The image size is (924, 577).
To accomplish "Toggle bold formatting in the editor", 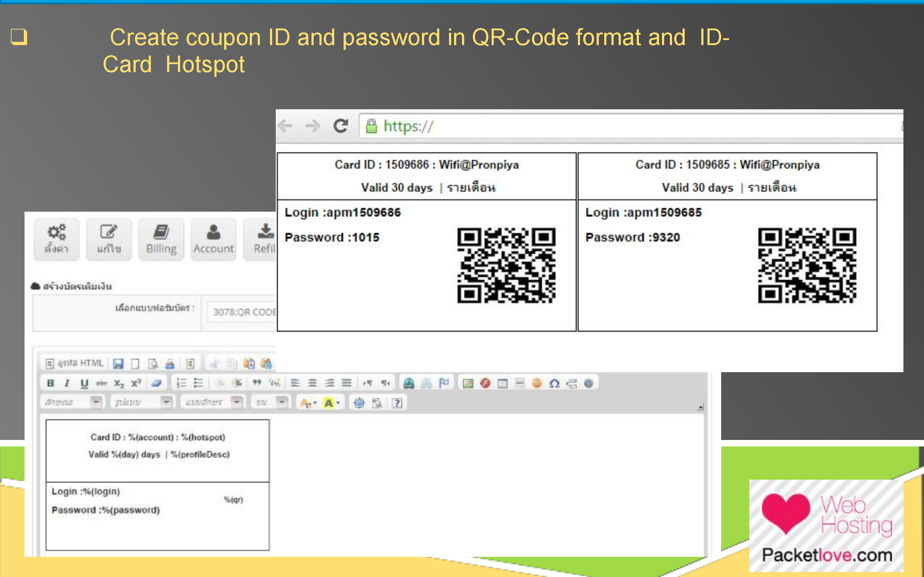I will tap(51, 383).
